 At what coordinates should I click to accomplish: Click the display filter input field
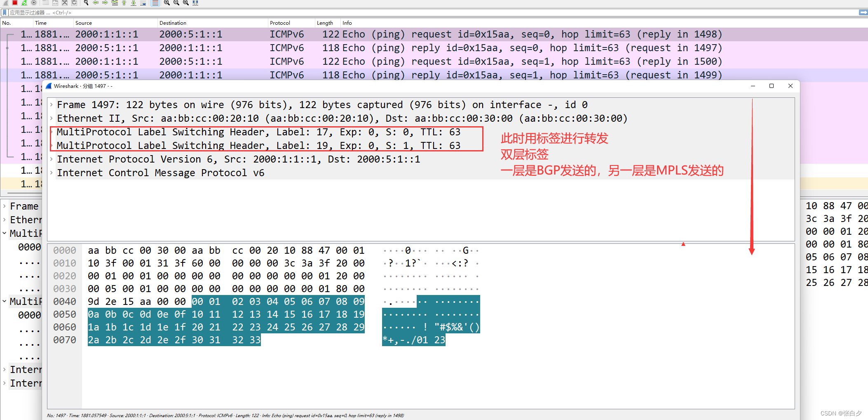click(x=433, y=13)
